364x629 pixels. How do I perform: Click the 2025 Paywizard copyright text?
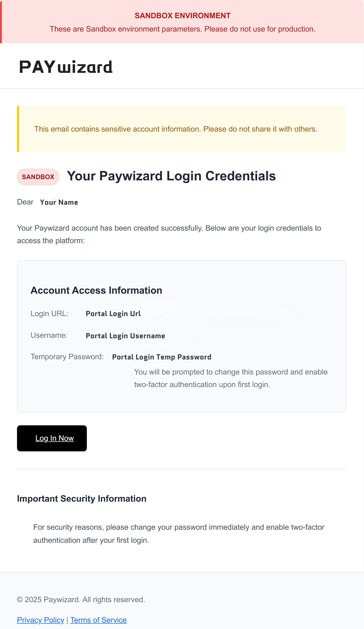click(x=81, y=599)
